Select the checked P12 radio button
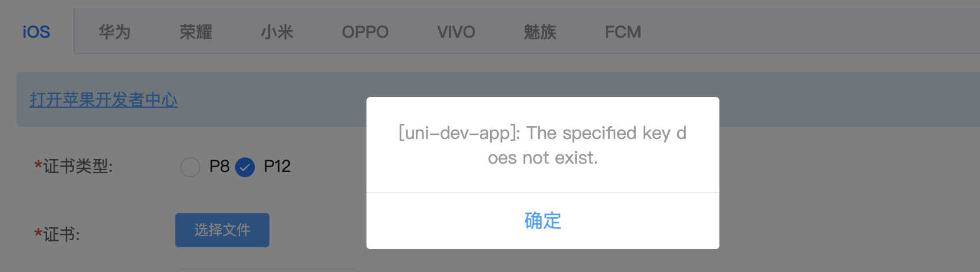Viewport: 980px width, 272px height. click(245, 167)
